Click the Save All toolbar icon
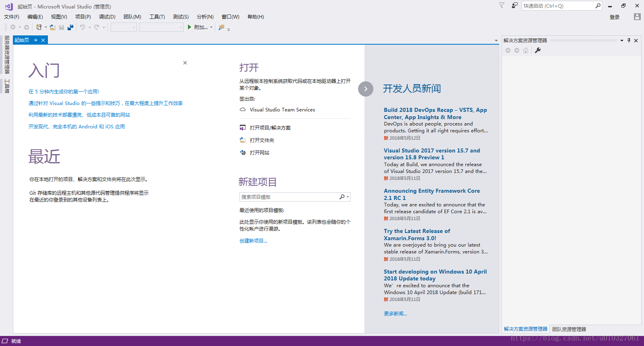This screenshot has width=644, height=346. [70, 27]
